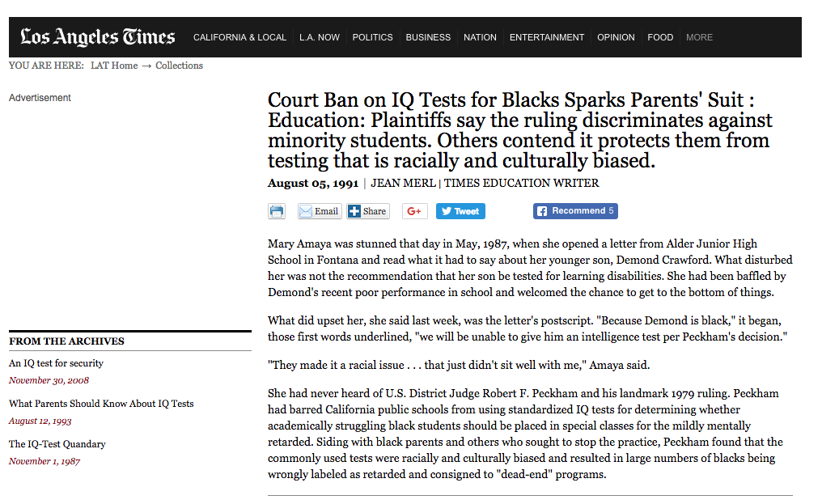
Task: Open the California & Local section
Action: (239, 37)
